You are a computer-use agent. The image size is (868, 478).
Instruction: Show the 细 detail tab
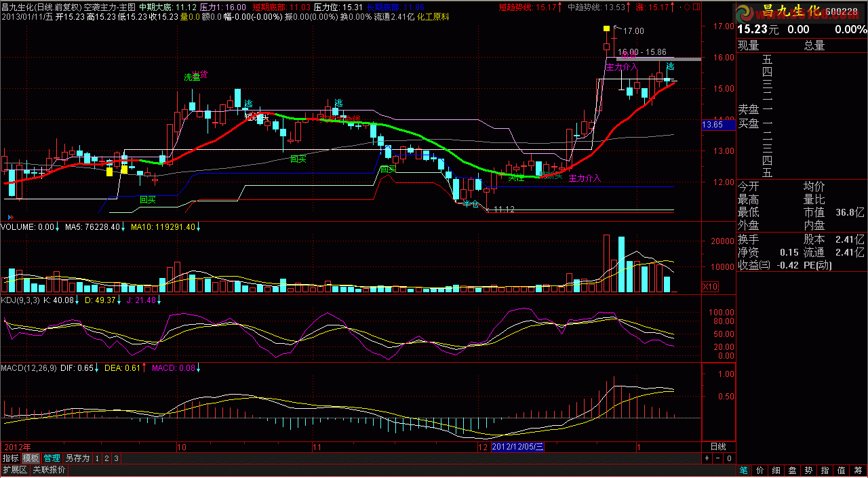(x=776, y=470)
